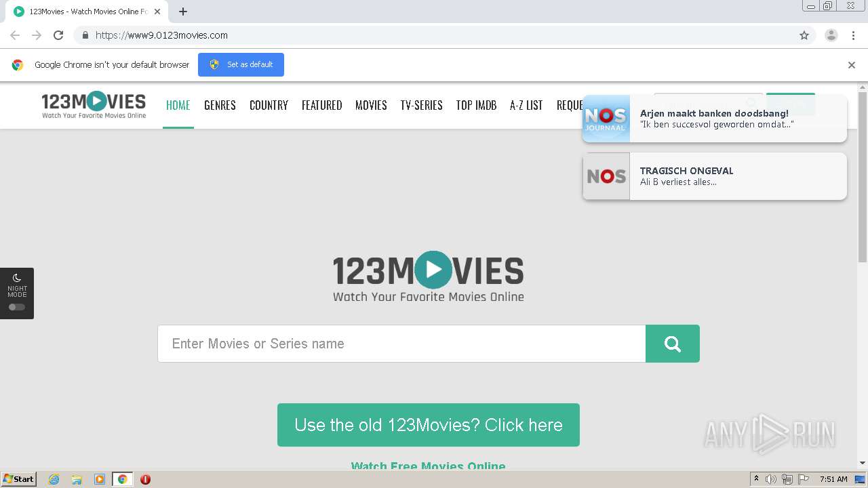
Task: Toggle the Night Mode switch
Action: (x=17, y=307)
